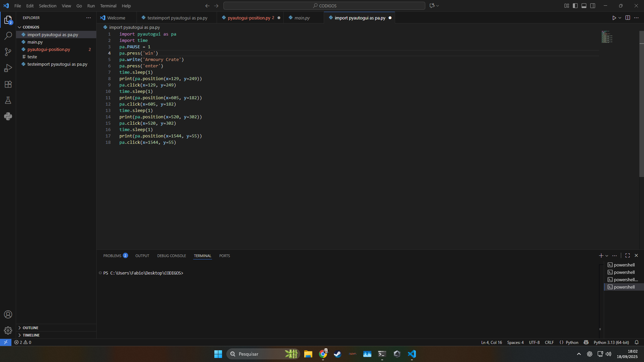This screenshot has height=362, width=644.
Task: Split the editor to the right
Action: click(628, 18)
